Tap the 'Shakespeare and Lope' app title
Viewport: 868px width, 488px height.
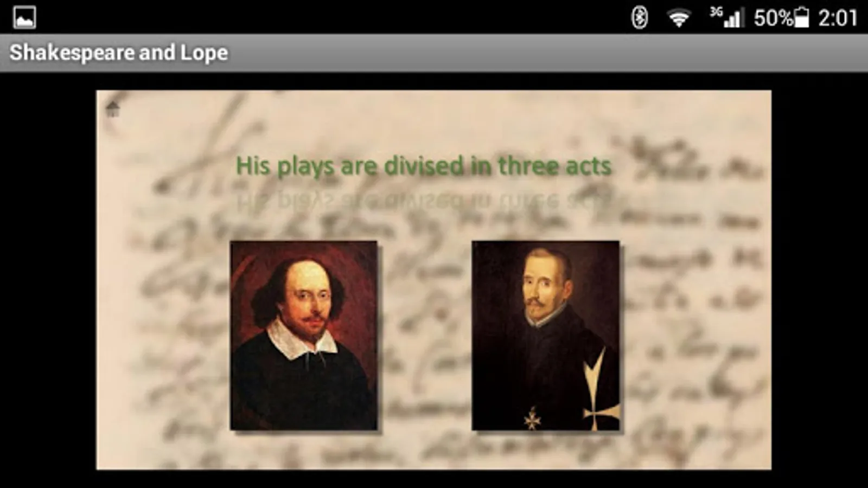pyautogui.click(x=119, y=53)
